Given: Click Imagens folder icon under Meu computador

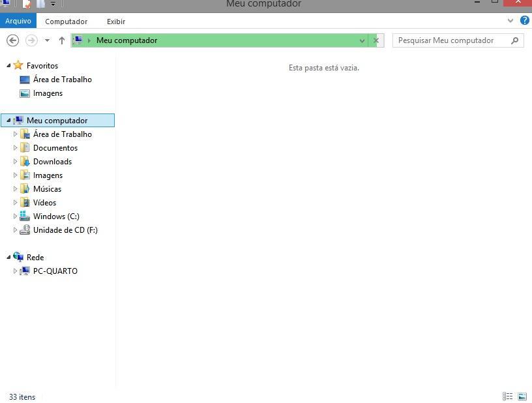Looking at the screenshot, I should click(x=25, y=175).
